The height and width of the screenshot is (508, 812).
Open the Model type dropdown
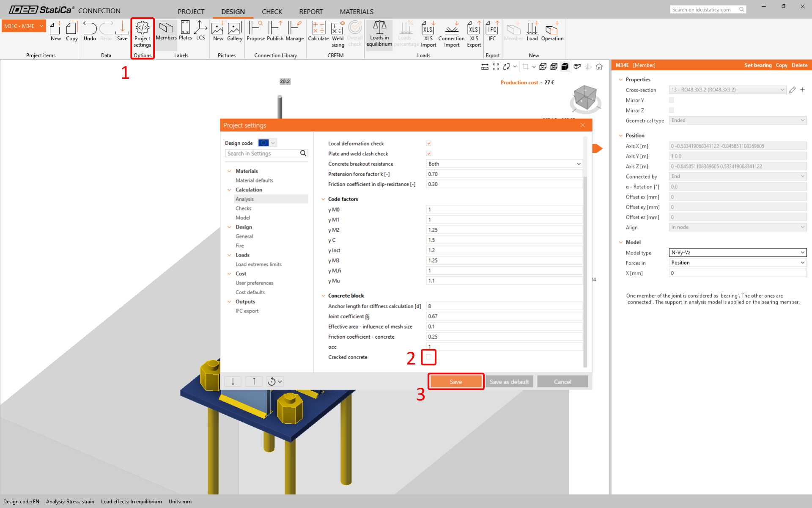click(x=737, y=253)
